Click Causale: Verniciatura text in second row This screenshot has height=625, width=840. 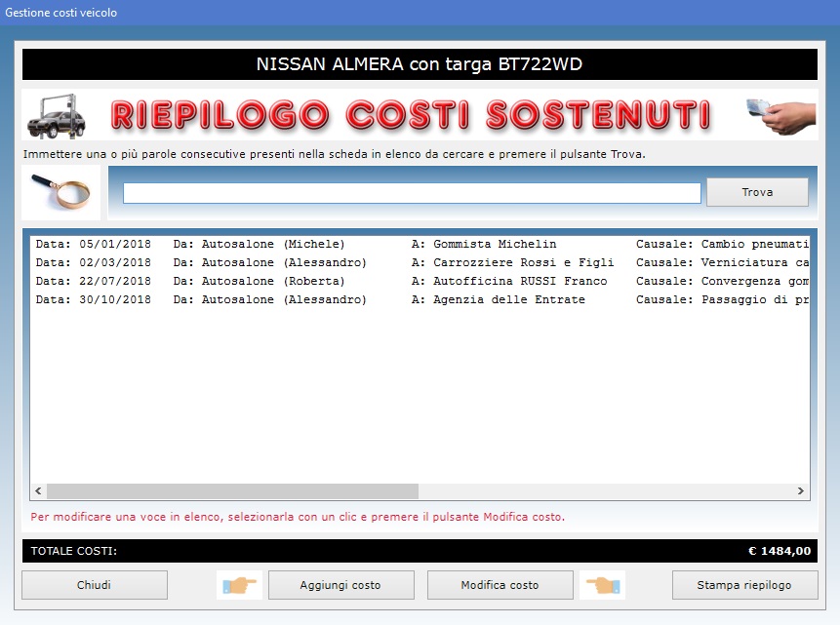pyautogui.click(x=722, y=263)
